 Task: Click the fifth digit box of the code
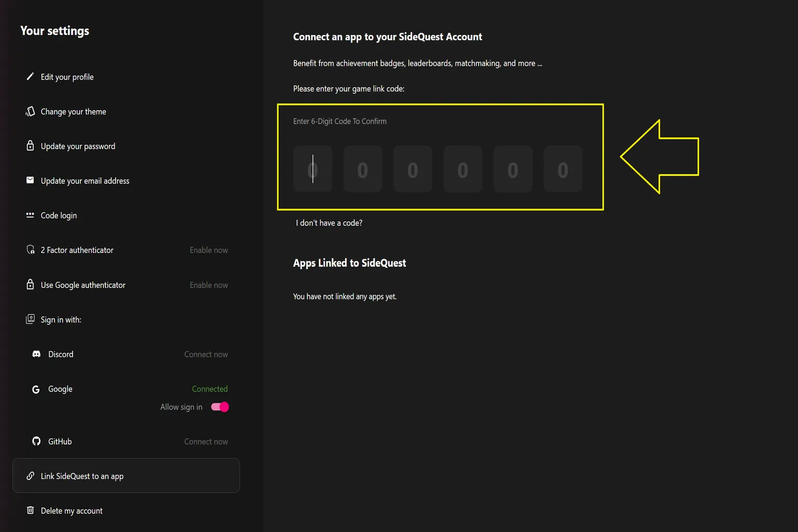tap(513, 169)
